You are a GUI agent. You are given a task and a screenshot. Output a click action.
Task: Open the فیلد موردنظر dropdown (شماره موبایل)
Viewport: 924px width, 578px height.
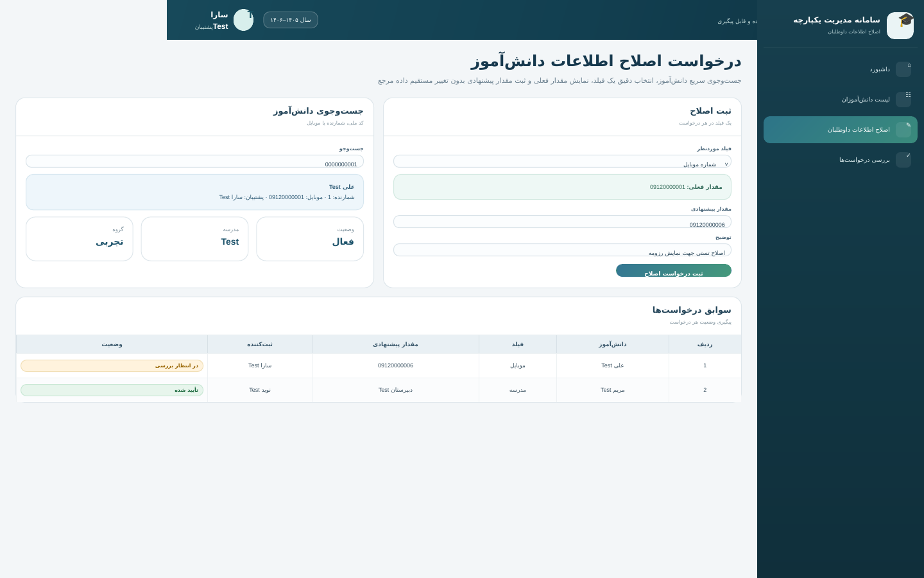[562, 161]
